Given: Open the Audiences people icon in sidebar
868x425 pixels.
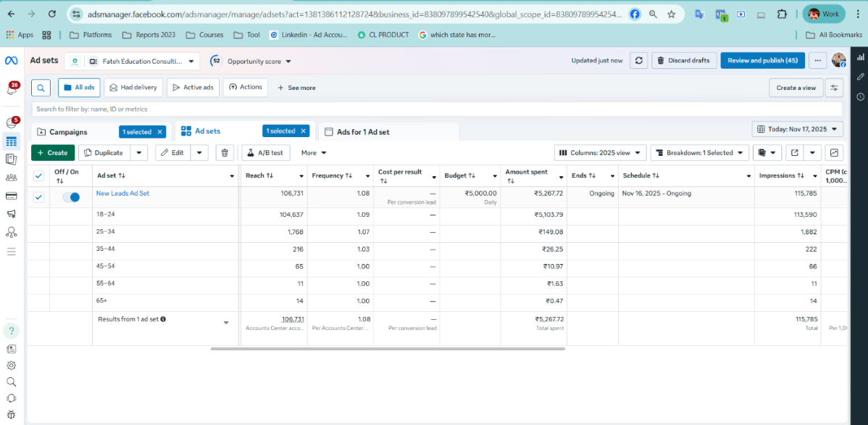Looking at the screenshot, I should pyautogui.click(x=11, y=178).
